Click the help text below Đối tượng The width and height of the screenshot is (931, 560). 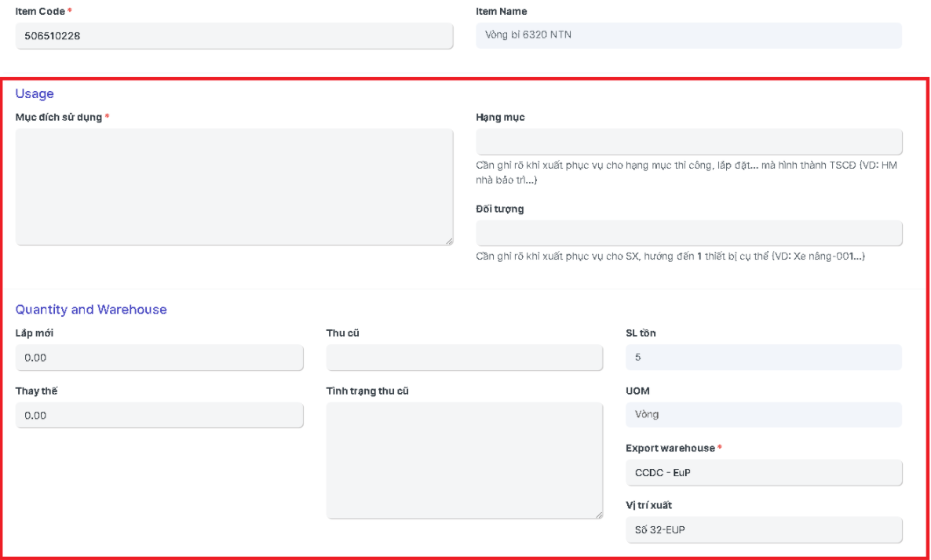pyautogui.click(x=670, y=257)
